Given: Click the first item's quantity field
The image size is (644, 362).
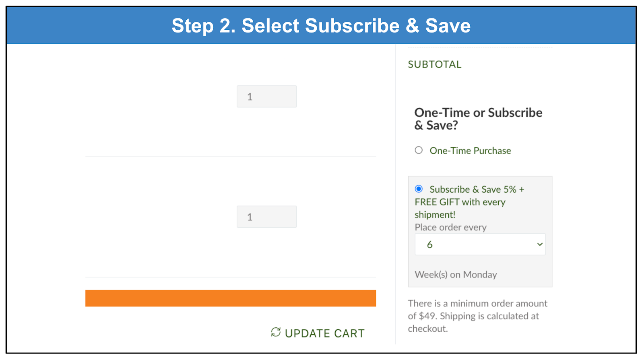Looking at the screenshot, I should point(266,97).
